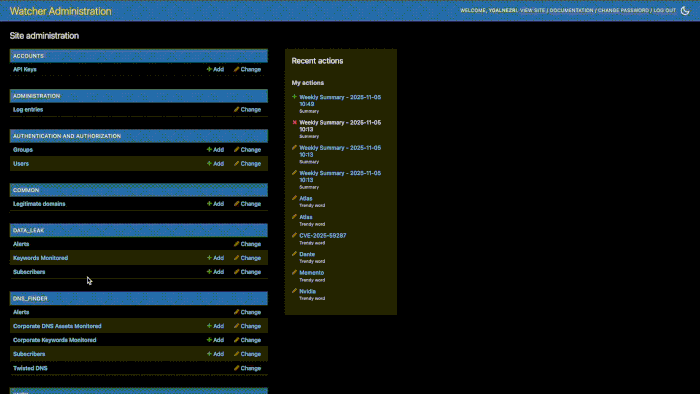The width and height of the screenshot is (700, 394).
Task: Change Corporate DNS Assets Monitored
Action: point(247,326)
